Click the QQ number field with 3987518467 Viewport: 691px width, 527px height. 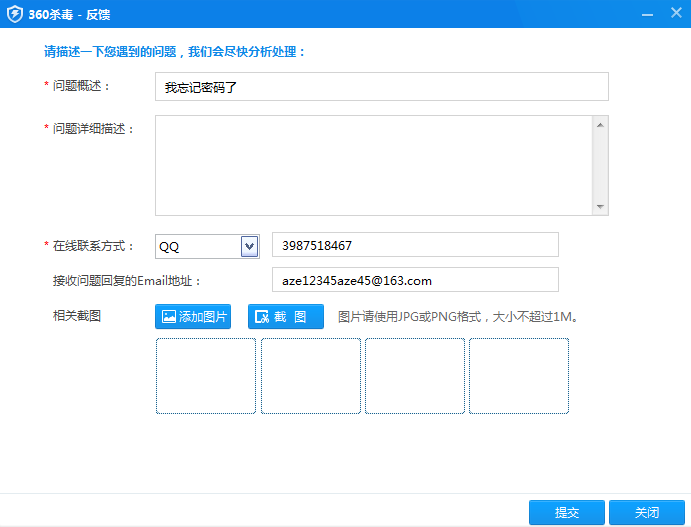[x=414, y=245]
